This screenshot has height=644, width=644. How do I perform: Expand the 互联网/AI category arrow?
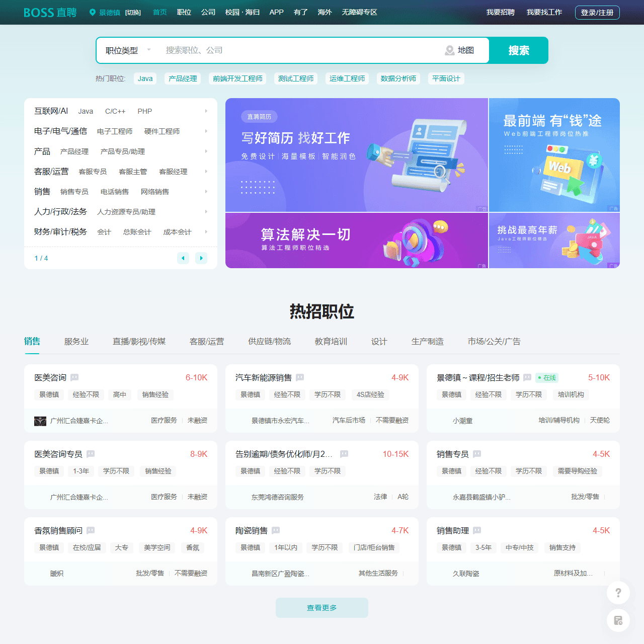pos(206,111)
